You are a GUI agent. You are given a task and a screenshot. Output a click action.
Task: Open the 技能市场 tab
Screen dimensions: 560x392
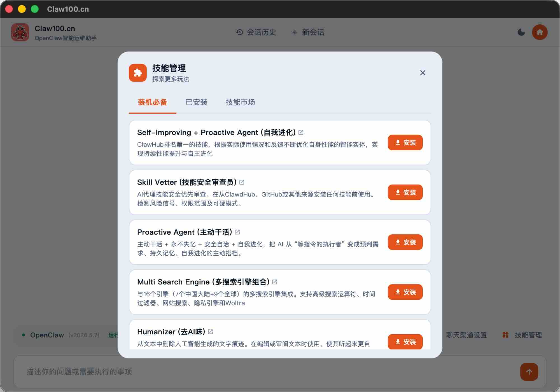click(x=240, y=102)
